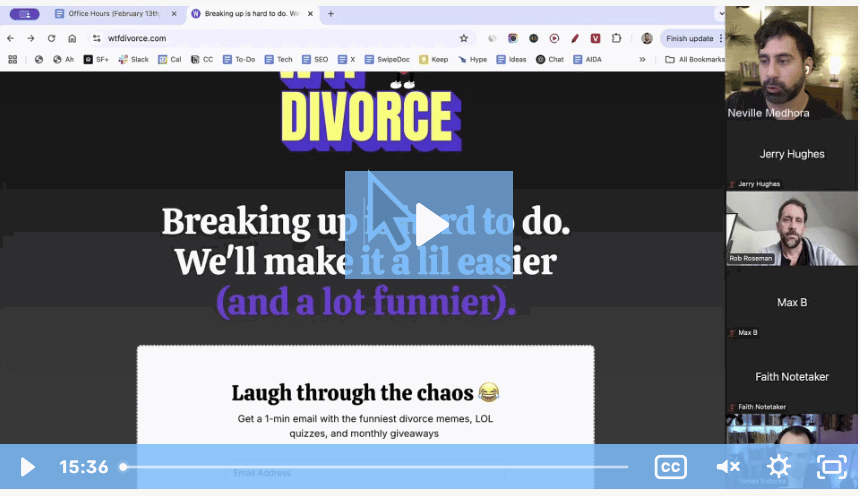Open the Hype bookmark
The height and width of the screenshot is (496, 860).
pos(472,59)
